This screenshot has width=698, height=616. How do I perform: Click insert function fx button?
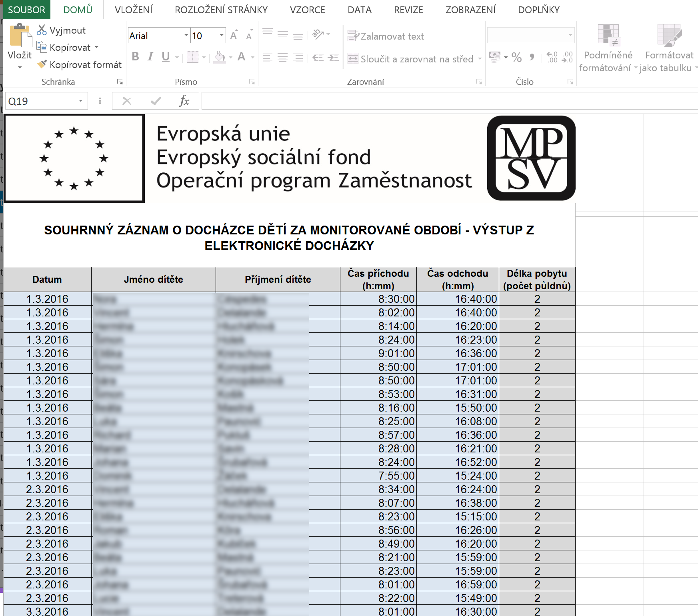(x=184, y=101)
